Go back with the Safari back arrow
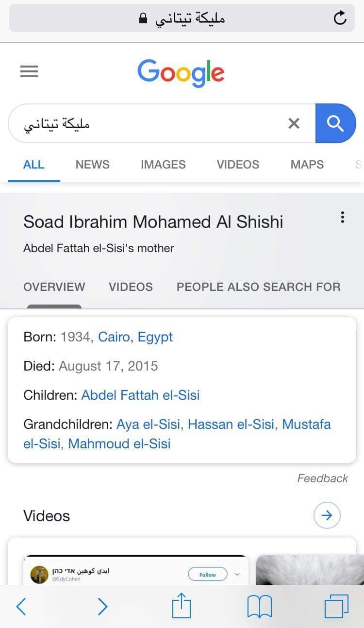This screenshot has height=628, width=364. [21, 607]
